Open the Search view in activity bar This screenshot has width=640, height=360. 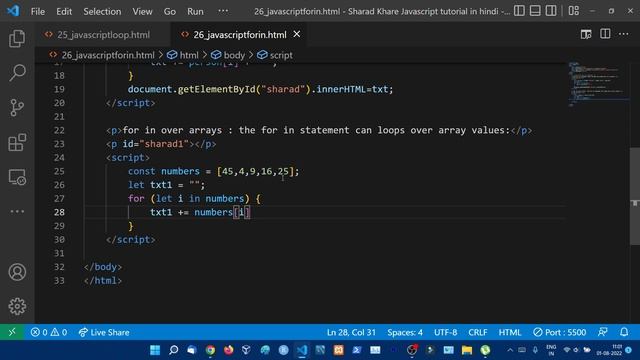(x=17, y=73)
